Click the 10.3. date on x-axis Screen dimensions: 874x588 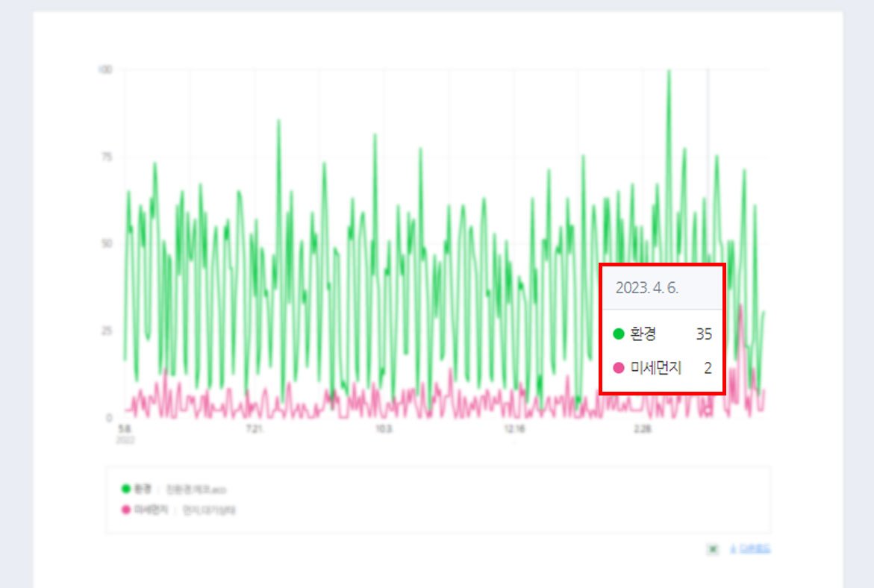coord(384,429)
